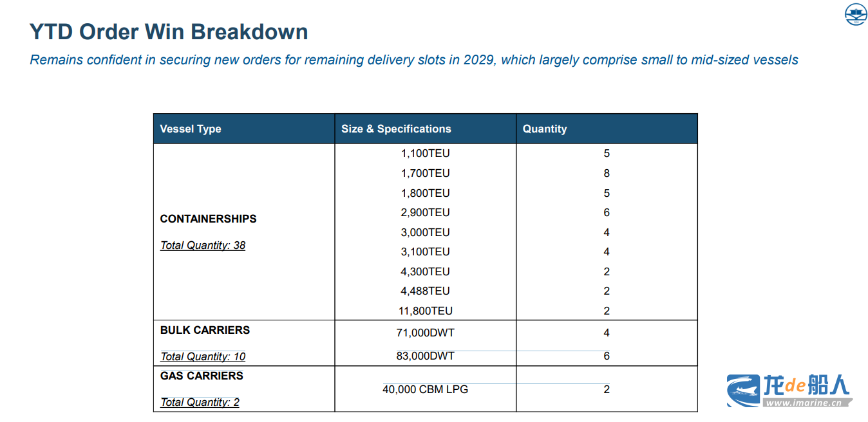Click the company ship logo in top-right corner

pyautogui.click(x=856, y=14)
